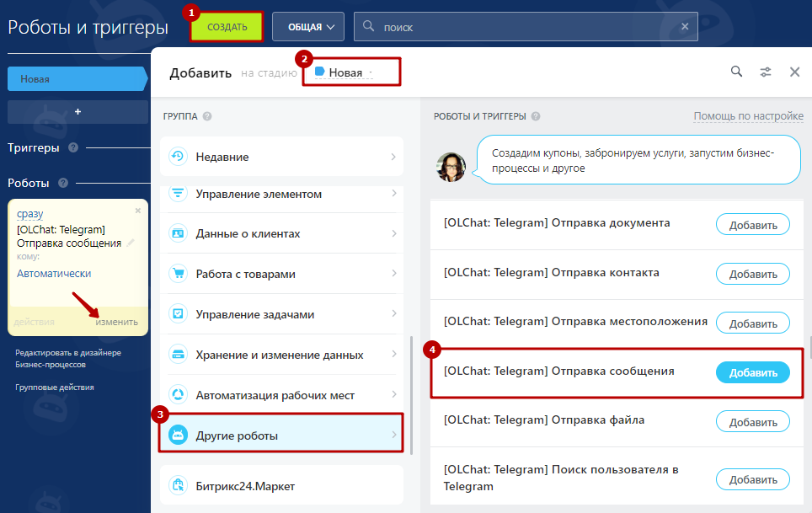Add a new stage with plus button
This screenshot has height=513, width=812.
pyautogui.click(x=77, y=112)
